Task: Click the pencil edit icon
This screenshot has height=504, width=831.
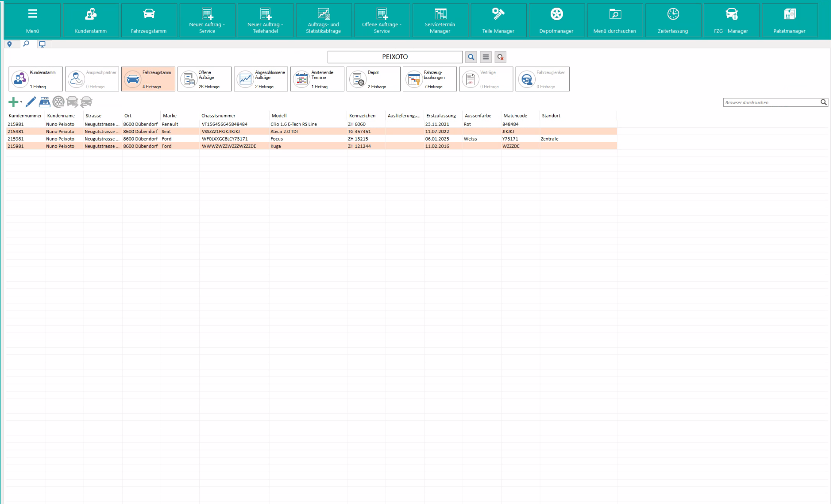Action: pyautogui.click(x=30, y=102)
